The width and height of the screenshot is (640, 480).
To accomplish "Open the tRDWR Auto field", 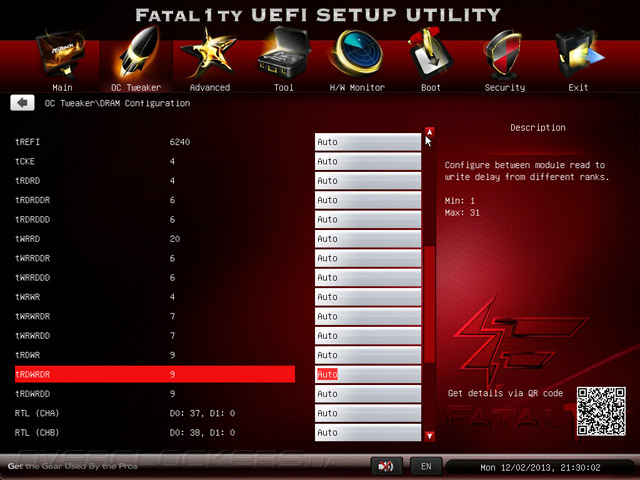I will coord(368,355).
